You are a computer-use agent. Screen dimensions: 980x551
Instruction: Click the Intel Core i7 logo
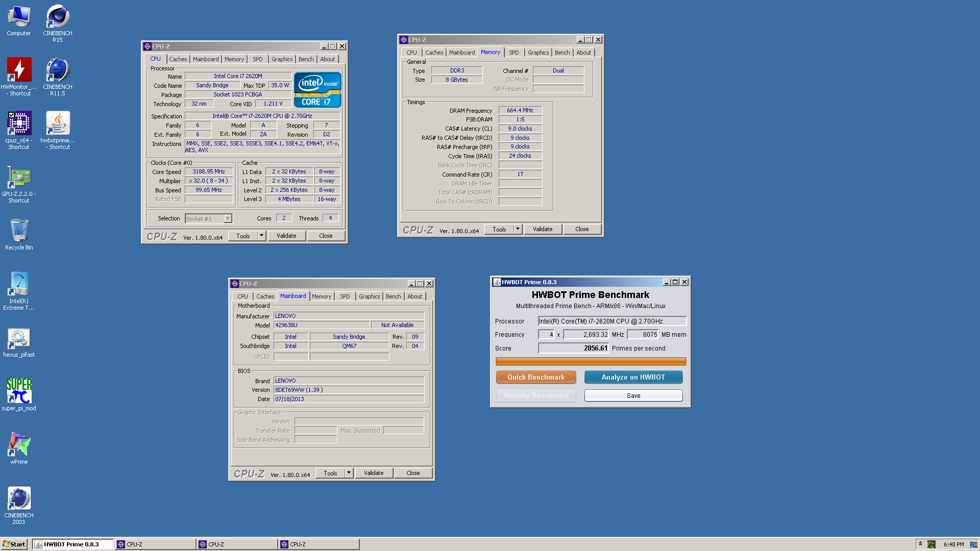pos(317,90)
